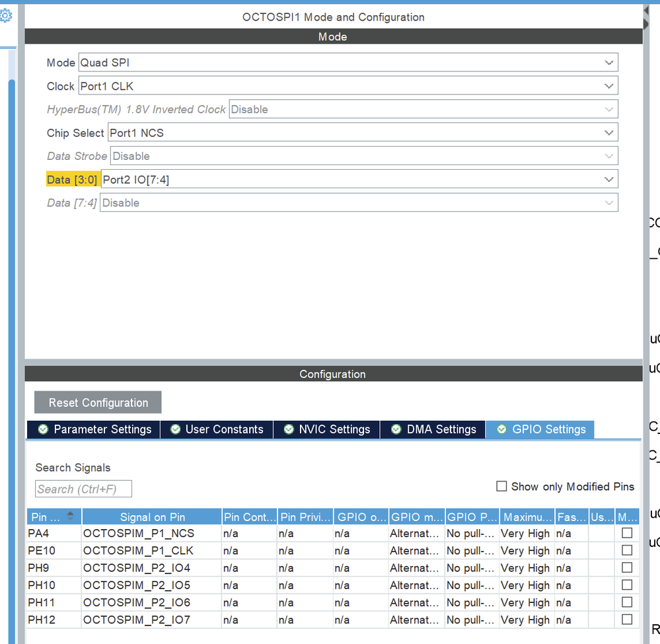Click Very High speed cell in PH12 row

527,620
